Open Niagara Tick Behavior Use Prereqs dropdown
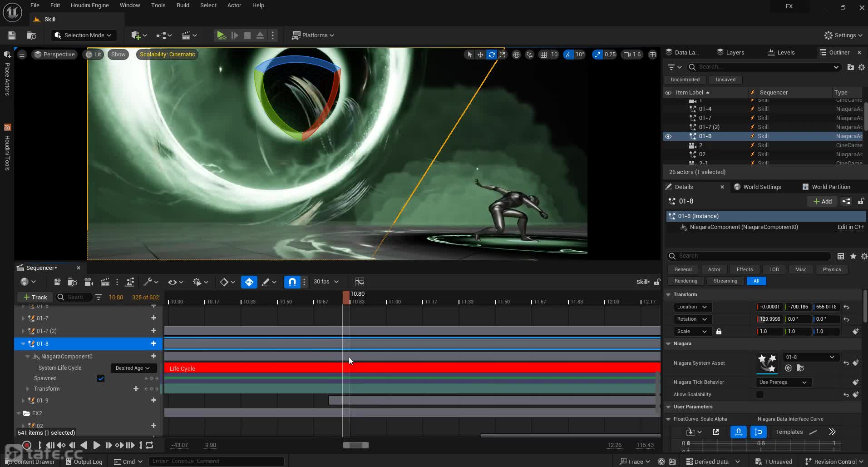868x467 pixels. (x=783, y=383)
